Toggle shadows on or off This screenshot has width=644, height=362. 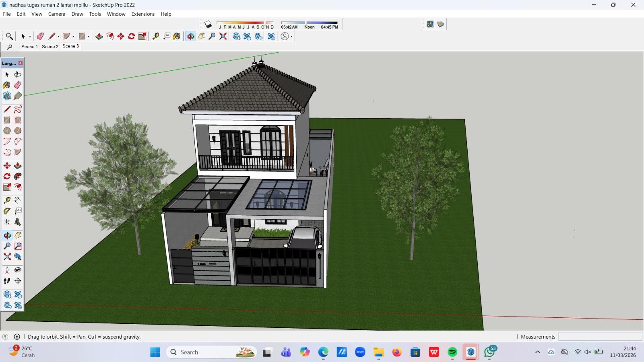click(x=208, y=25)
